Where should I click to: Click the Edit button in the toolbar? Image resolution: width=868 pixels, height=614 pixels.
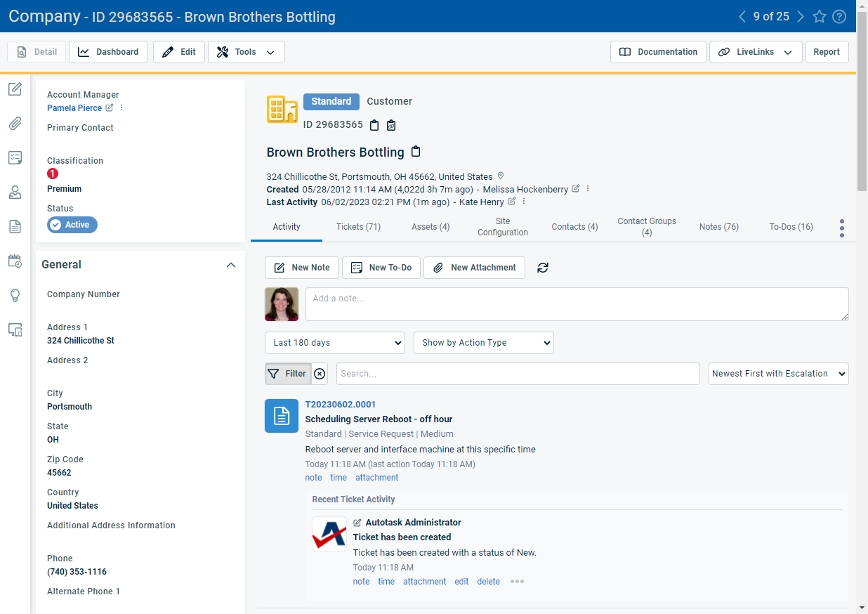(x=179, y=52)
